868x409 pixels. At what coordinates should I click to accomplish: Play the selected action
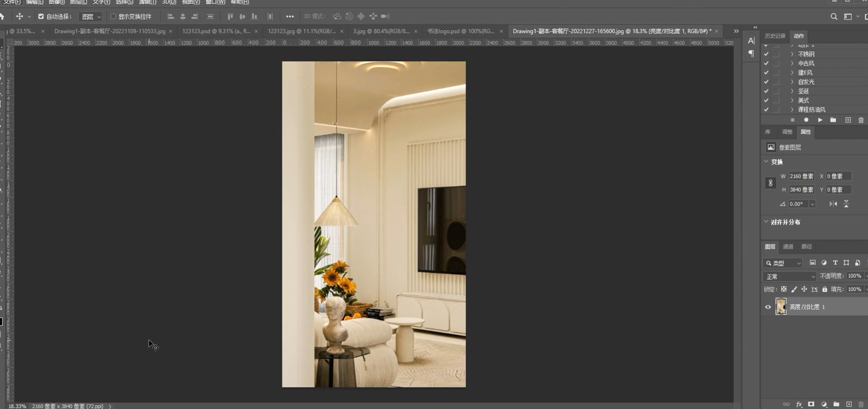[x=820, y=120]
